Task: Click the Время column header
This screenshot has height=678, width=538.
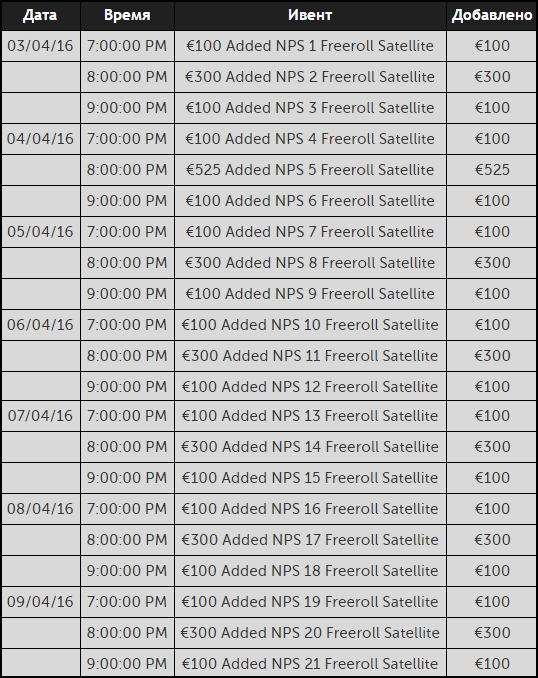Action: click(127, 15)
